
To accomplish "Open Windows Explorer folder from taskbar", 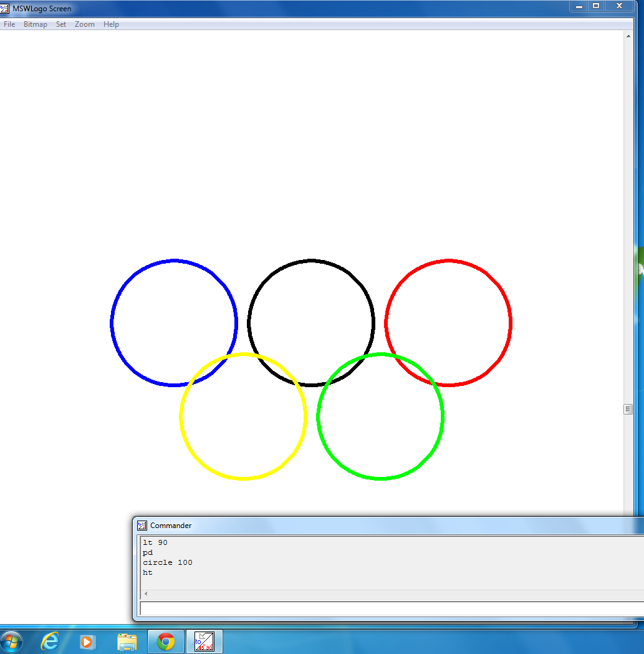I will 127,642.
